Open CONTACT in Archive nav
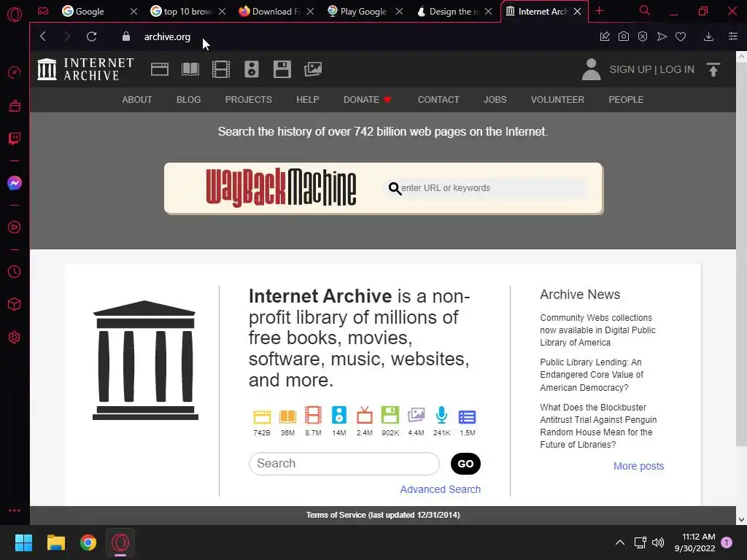Image resolution: width=747 pixels, height=560 pixels. (x=438, y=99)
